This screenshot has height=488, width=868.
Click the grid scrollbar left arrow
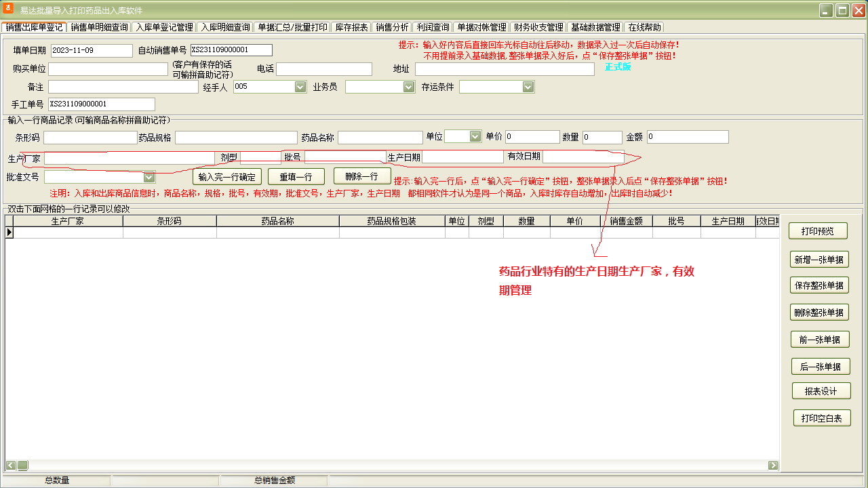11,466
